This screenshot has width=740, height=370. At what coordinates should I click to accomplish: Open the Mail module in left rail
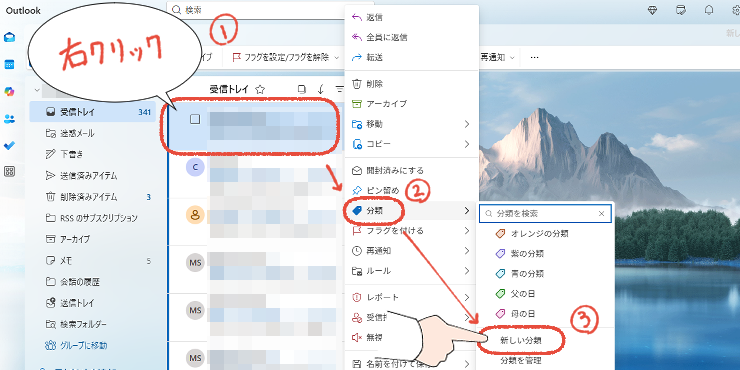pyautogui.click(x=9, y=37)
